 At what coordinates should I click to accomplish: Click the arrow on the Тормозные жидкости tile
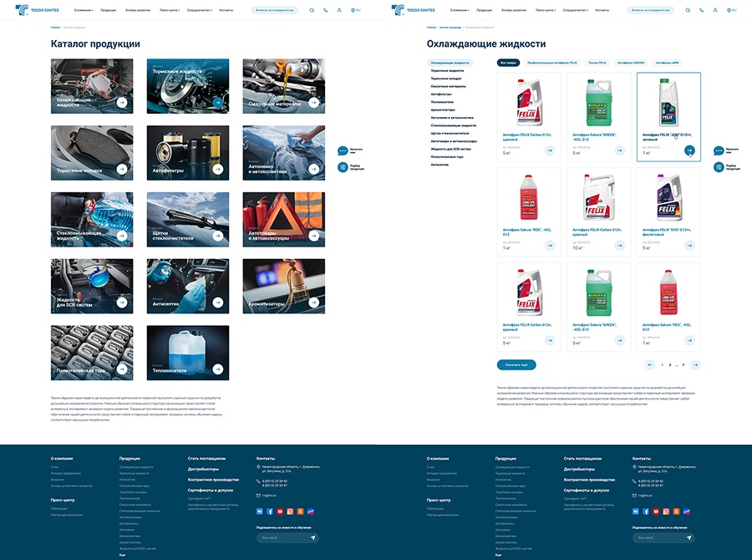(x=218, y=102)
